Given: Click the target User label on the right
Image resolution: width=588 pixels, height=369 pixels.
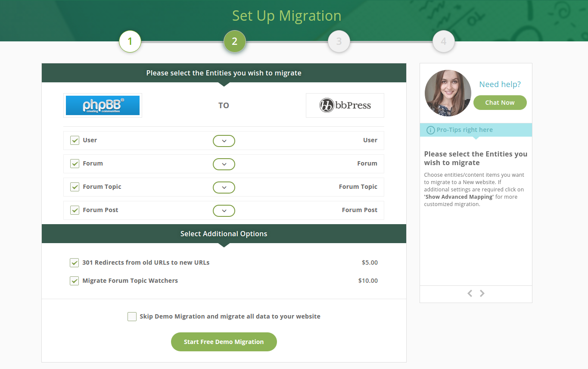Looking at the screenshot, I should (370, 140).
